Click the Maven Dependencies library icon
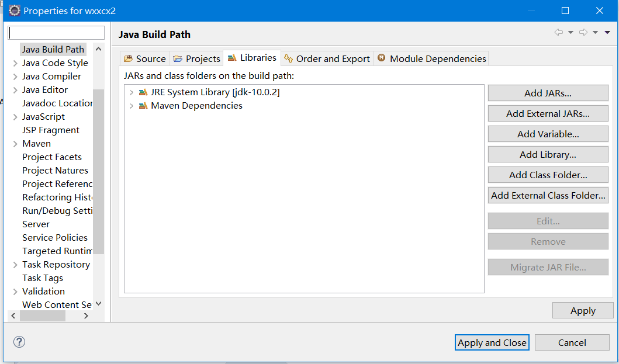The height and width of the screenshot is (364, 619). 143,106
